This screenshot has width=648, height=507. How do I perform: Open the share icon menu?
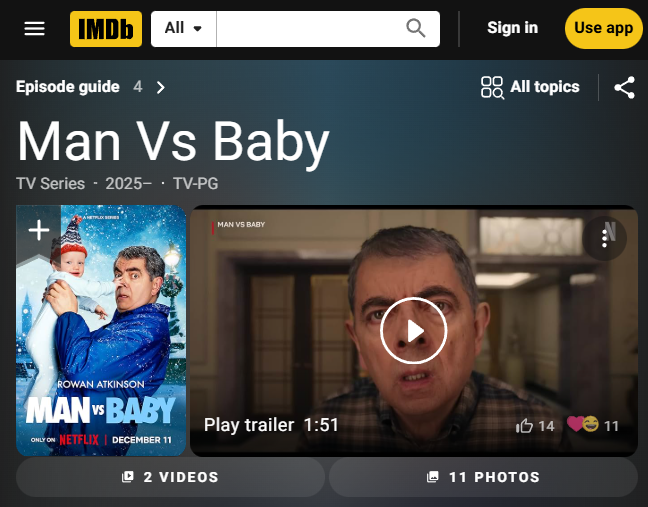click(x=624, y=87)
